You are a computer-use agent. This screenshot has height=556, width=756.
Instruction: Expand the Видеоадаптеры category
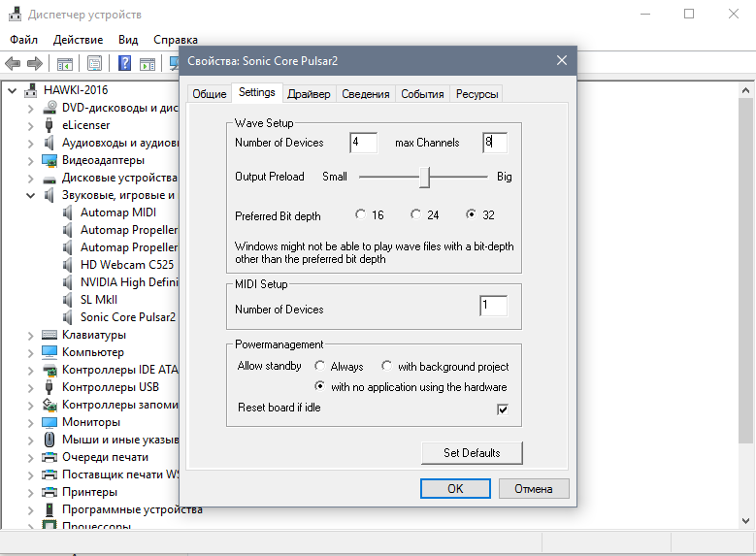[x=31, y=161]
